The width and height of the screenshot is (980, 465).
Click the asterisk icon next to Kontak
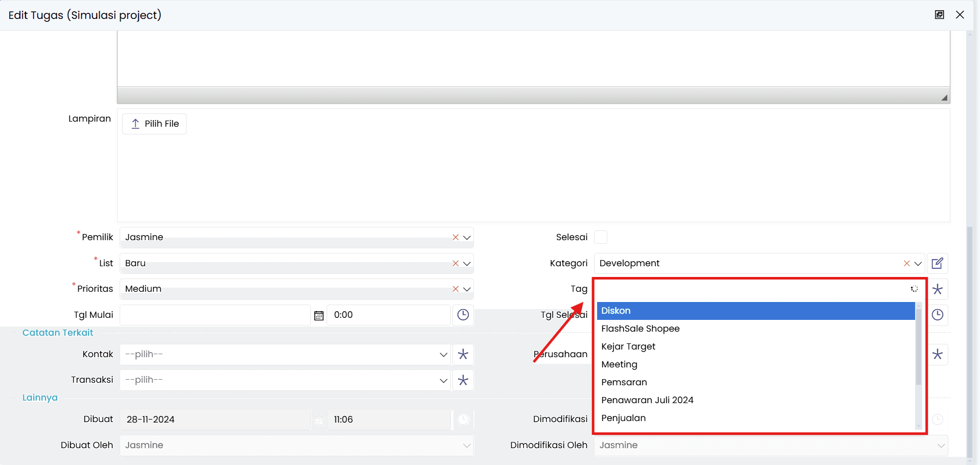click(463, 355)
